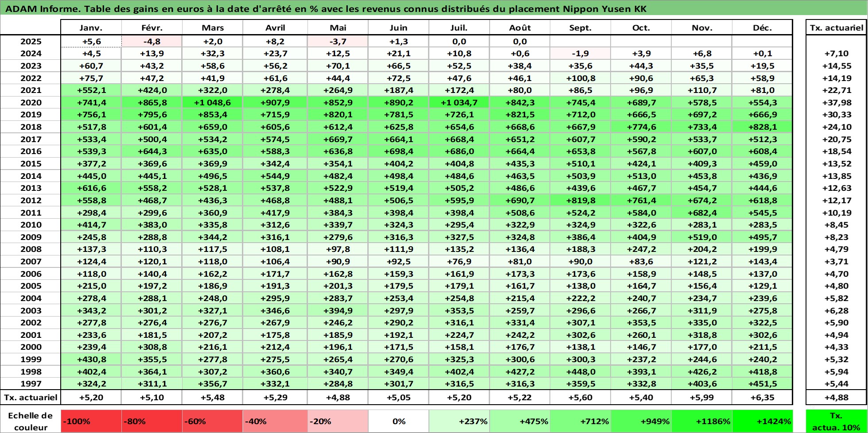868x433 pixels.
Task: Click the +5,20 January actuarial rate
Action: click(91, 397)
